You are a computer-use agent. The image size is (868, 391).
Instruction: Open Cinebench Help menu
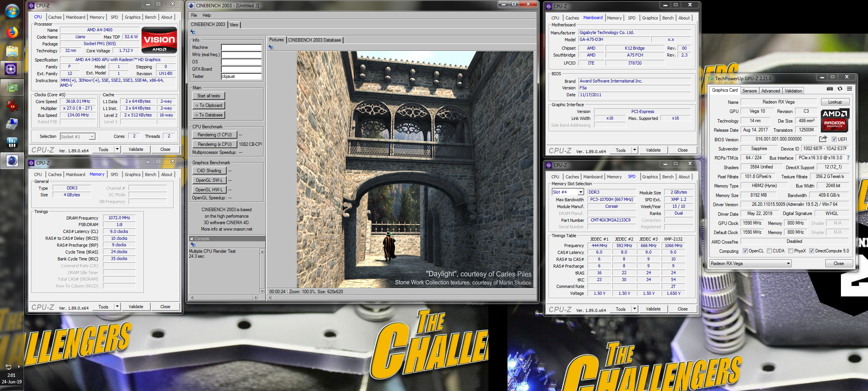tap(206, 15)
